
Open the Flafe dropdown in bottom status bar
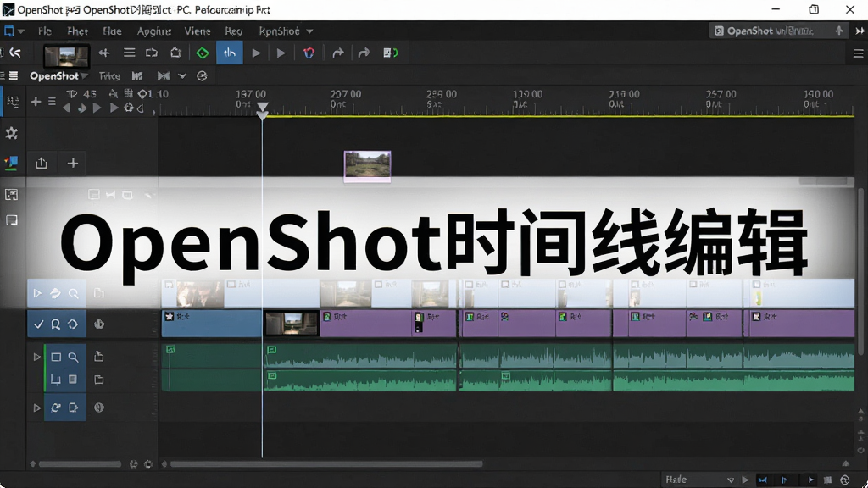point(699,480)
